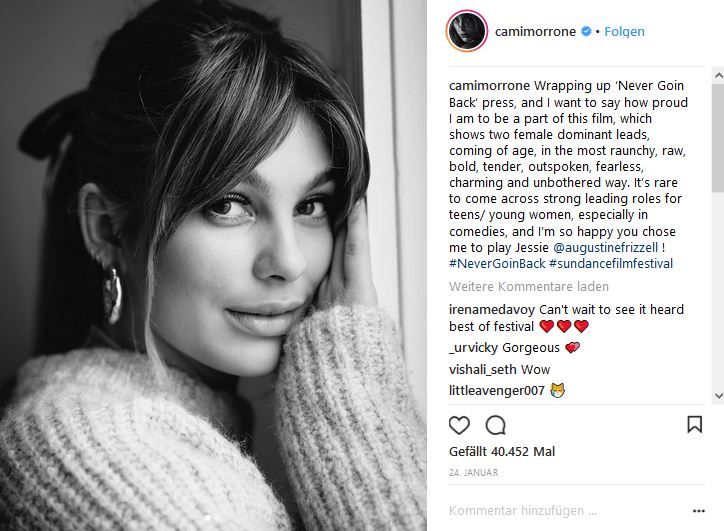Open the three-dot more options menu
Screen dimensions: 724x531
(699, 511)
